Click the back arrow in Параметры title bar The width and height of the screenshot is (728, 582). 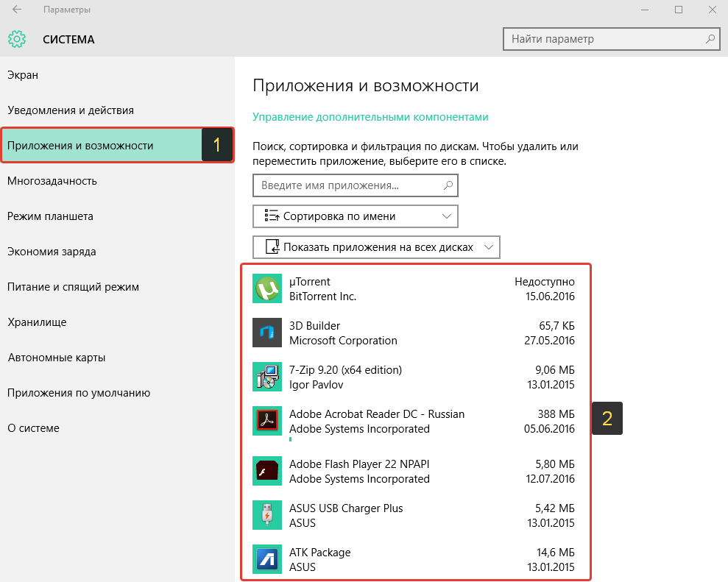17,10
